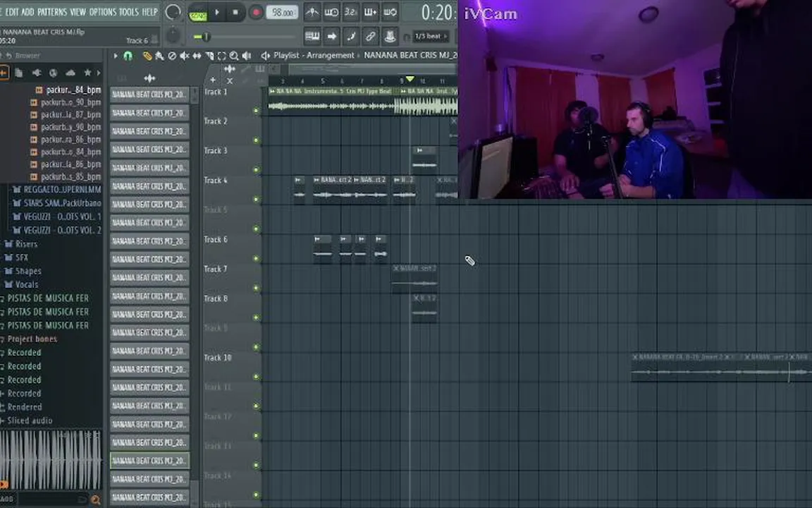This screenshot has height=508, width=812.
Task: Click the tempo field showing 98.000
Action: point(282,13)
